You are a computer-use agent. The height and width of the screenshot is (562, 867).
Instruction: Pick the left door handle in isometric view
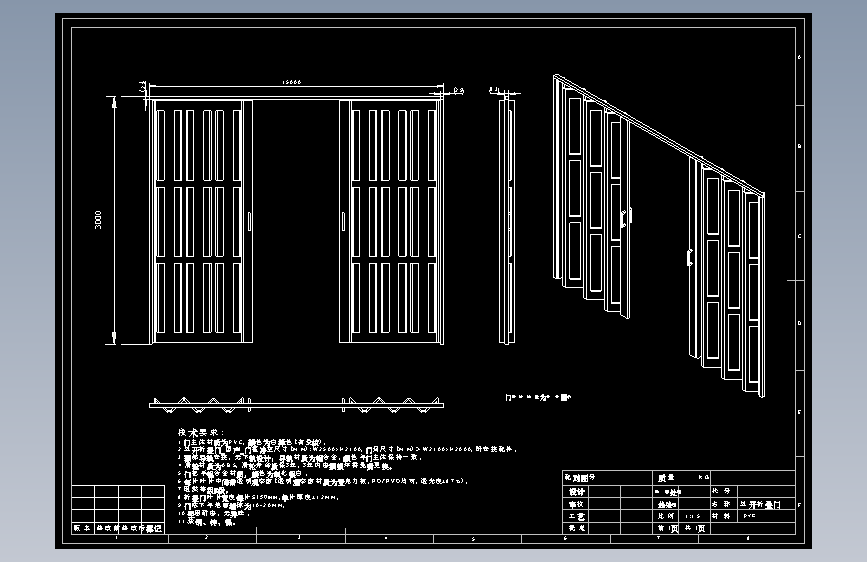click(x=625, y=217)
